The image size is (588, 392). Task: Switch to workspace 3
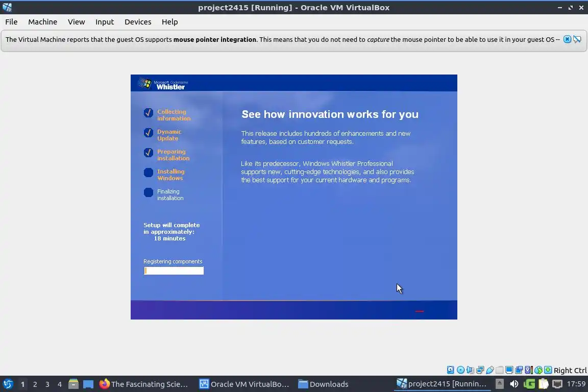click(x=47, y=384)
